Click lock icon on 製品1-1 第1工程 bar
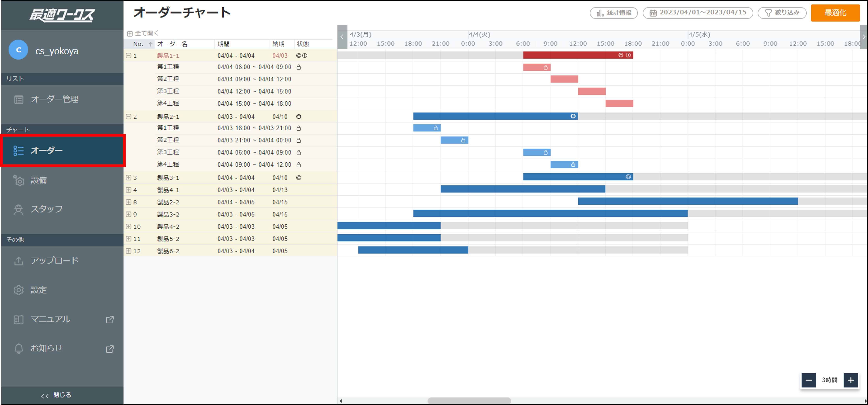This screenshot has height=405, width=868. (545, 67)
